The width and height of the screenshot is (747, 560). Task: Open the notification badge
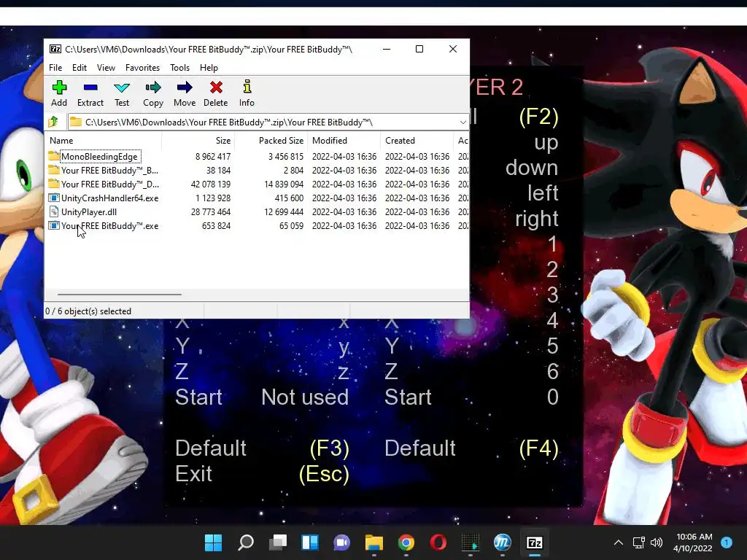(726, 542)
